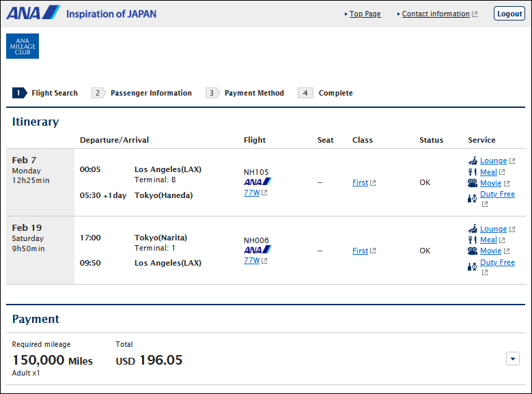Go to step 3 Payment Method
This screenshot has height=394, width=532.
(245, 93)
